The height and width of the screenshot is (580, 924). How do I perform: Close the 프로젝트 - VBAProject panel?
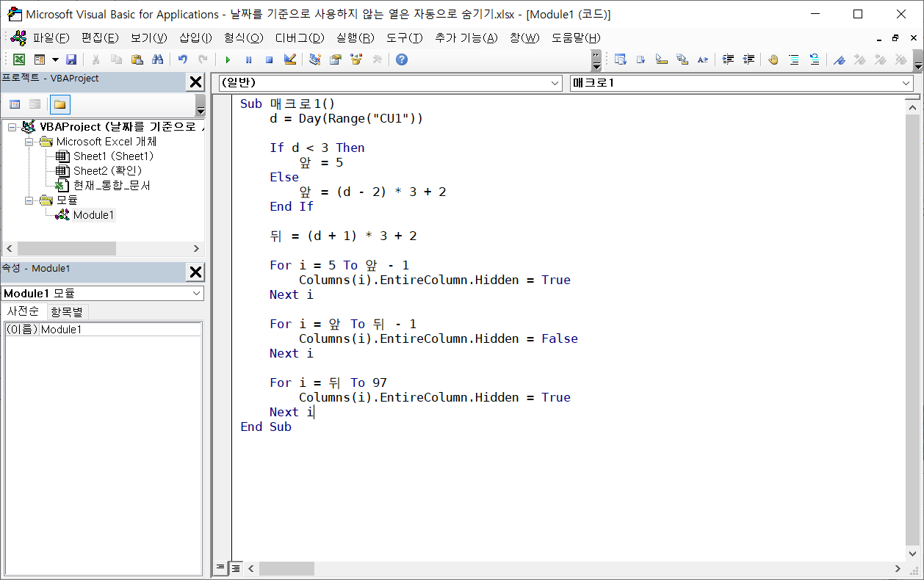click(196, 81)
